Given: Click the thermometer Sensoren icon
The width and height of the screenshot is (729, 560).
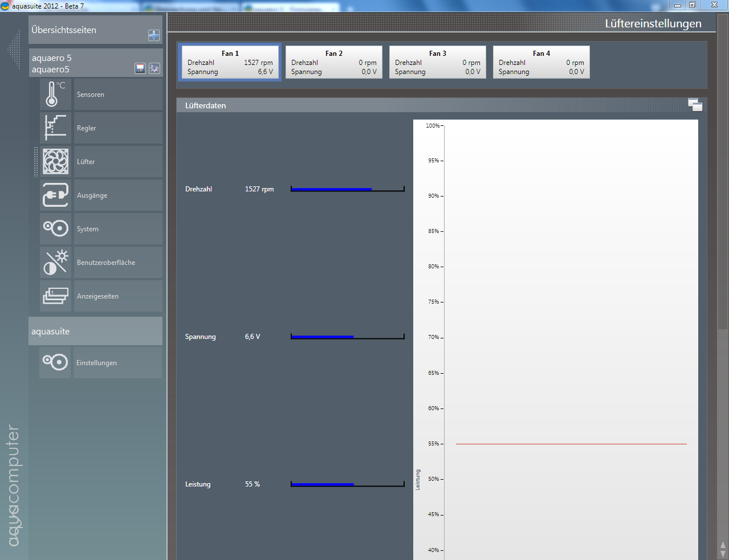Looking at the screenshot, I should point(55,95).
